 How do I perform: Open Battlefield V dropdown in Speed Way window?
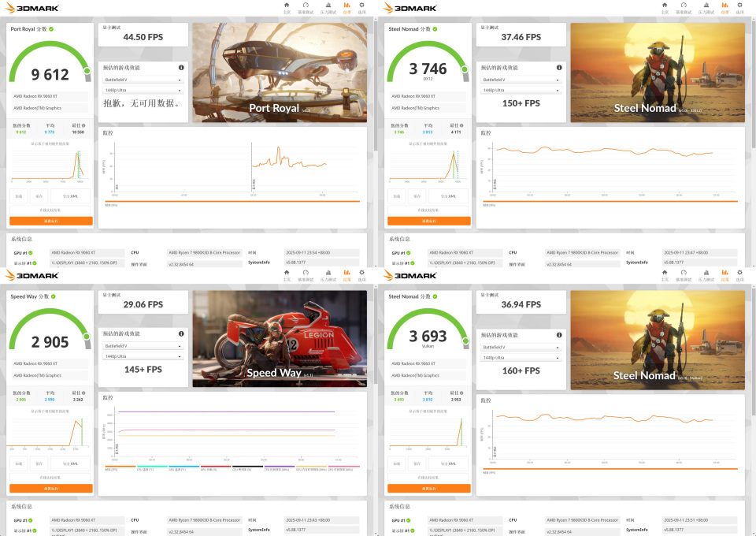(143, 346)
